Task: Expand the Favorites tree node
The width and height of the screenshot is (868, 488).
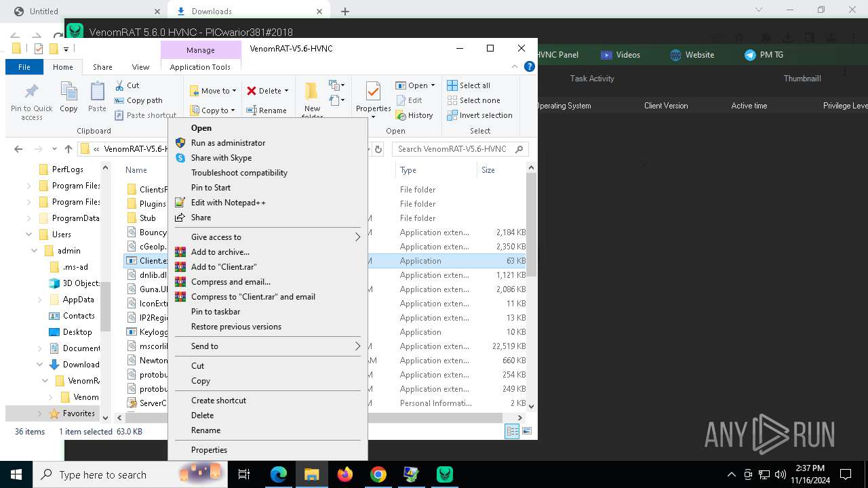Action: click(x=39, y=413)
